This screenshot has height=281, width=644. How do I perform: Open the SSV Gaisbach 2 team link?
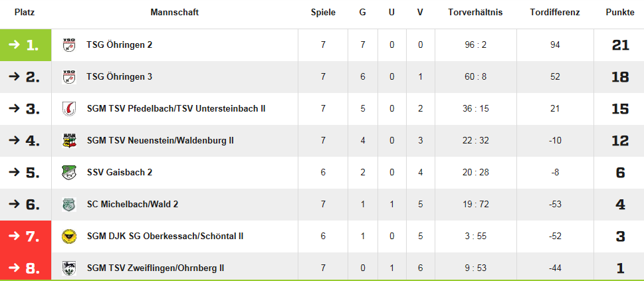point(120,172)
